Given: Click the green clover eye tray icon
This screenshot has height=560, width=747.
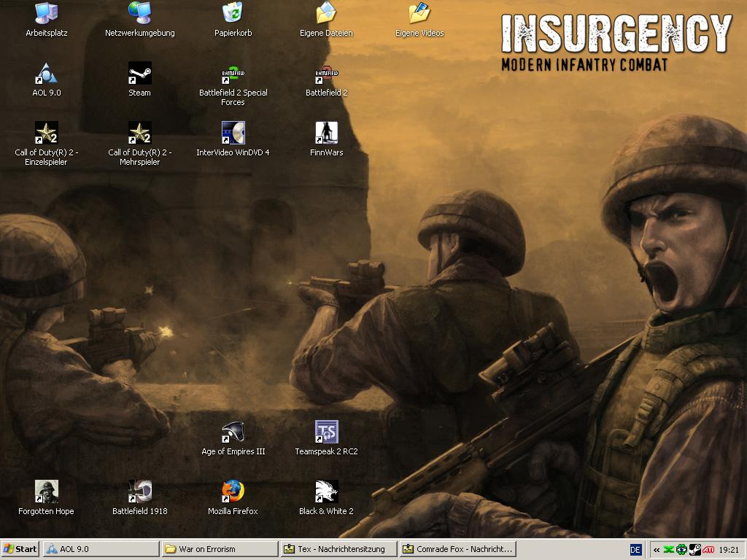Looking at the screenshot, I should pos(682,550).
